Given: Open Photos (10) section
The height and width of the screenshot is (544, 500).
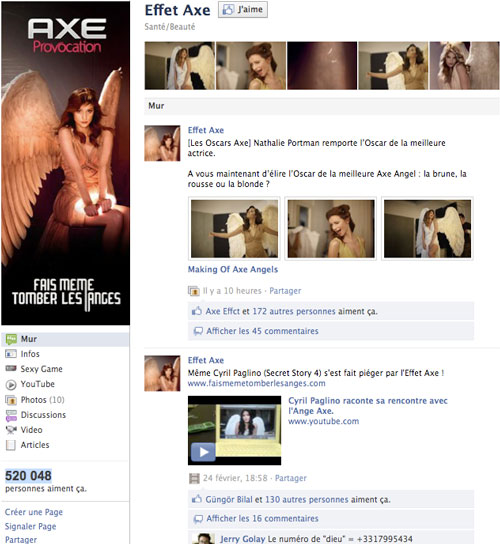Looking at the screenshot, I should coord(42,400).
